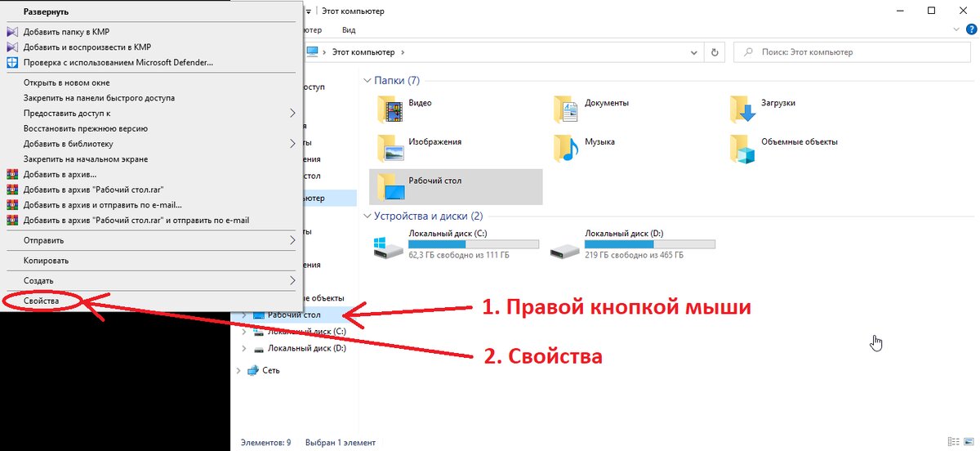Switch to large icons view in status bar
Screen dimensions: 980x451
click(968, 442)
